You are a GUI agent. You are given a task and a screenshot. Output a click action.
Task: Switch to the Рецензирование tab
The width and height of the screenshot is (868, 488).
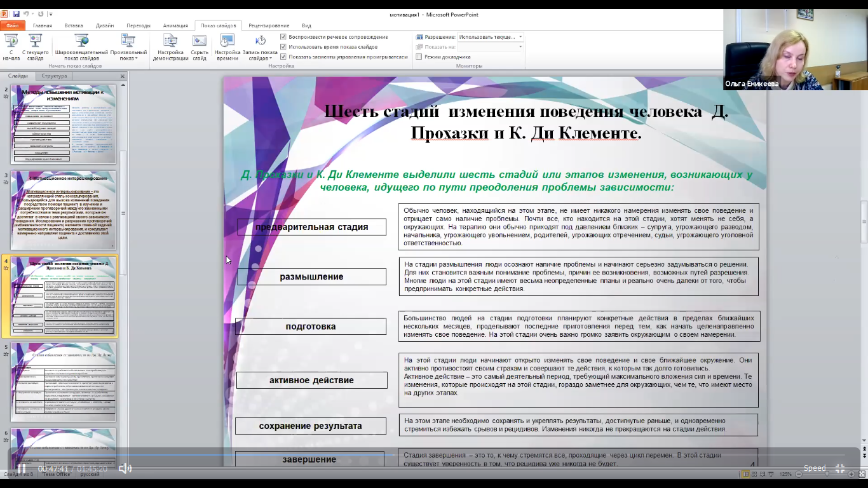(269, 25)
